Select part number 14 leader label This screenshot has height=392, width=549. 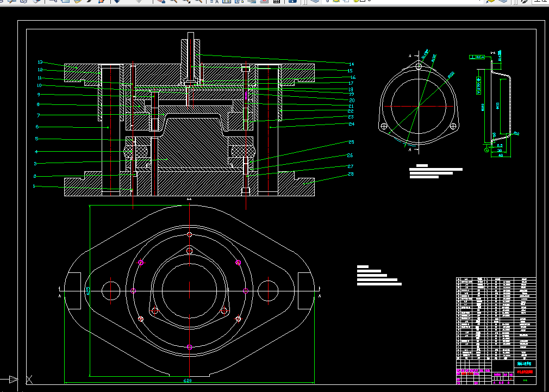(352, 64)
